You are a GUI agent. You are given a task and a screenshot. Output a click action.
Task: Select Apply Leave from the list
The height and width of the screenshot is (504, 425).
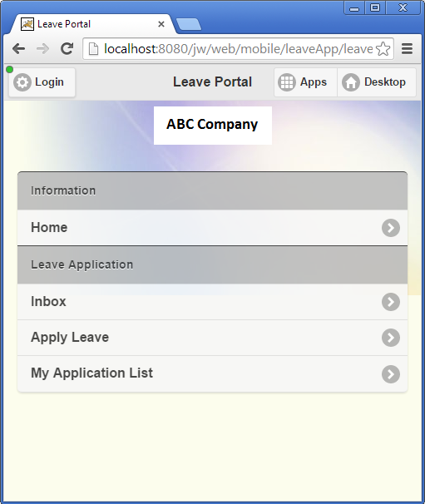[213, 338]
